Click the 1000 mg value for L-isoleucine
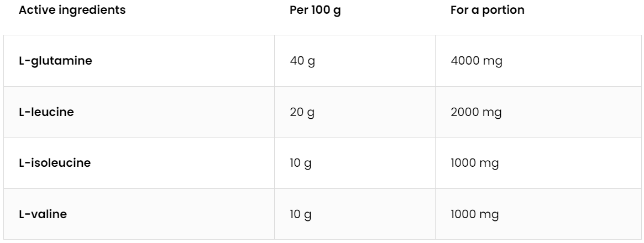The image size is (644, 243). click(x=475, y=163)
